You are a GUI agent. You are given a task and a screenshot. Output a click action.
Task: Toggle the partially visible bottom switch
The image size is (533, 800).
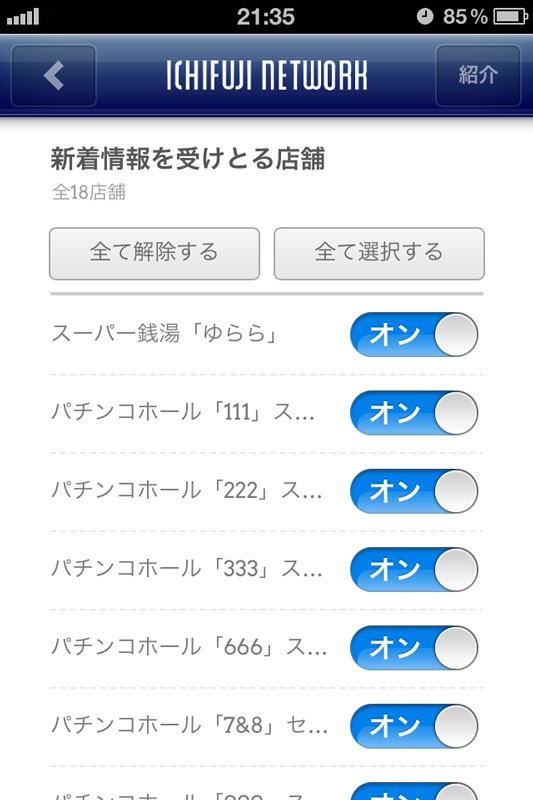(x=414, y=791)
